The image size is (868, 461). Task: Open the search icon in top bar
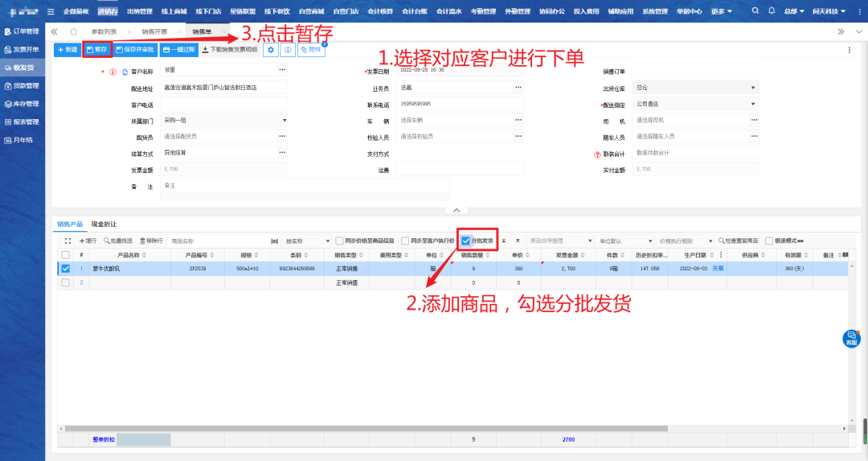(757, 11)
